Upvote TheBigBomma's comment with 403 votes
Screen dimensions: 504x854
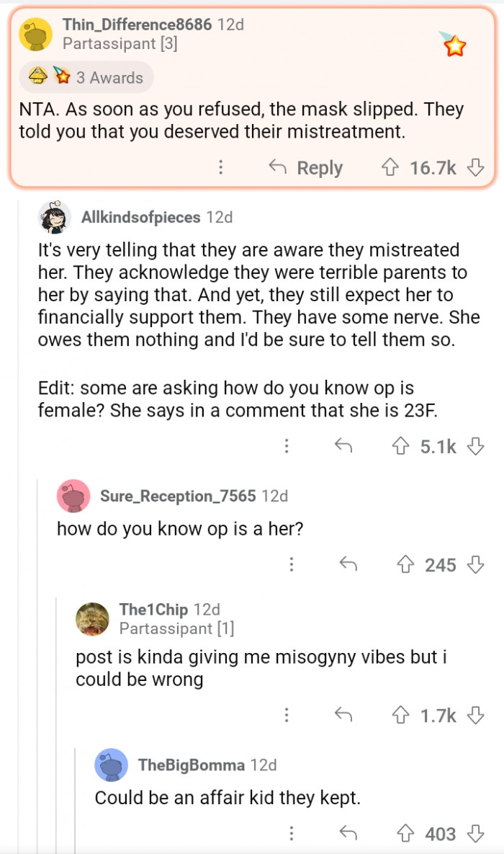click(x=405, y=834)
